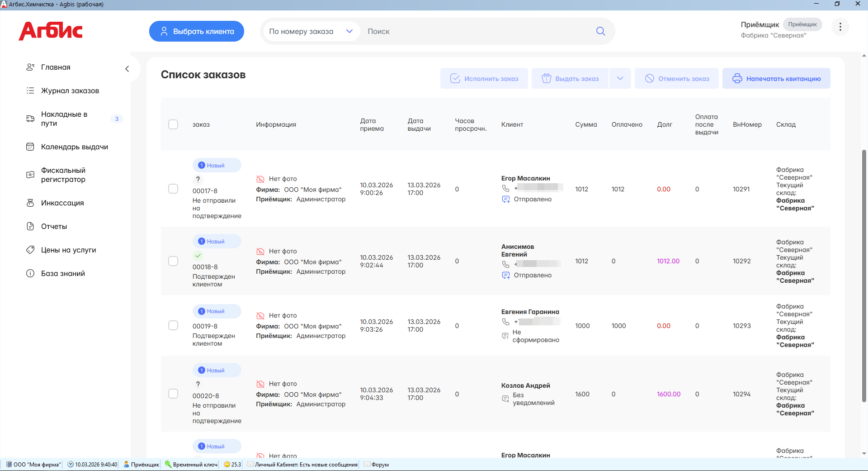
Task: Click the internal number 10293
Action: (x=742, y=326)
